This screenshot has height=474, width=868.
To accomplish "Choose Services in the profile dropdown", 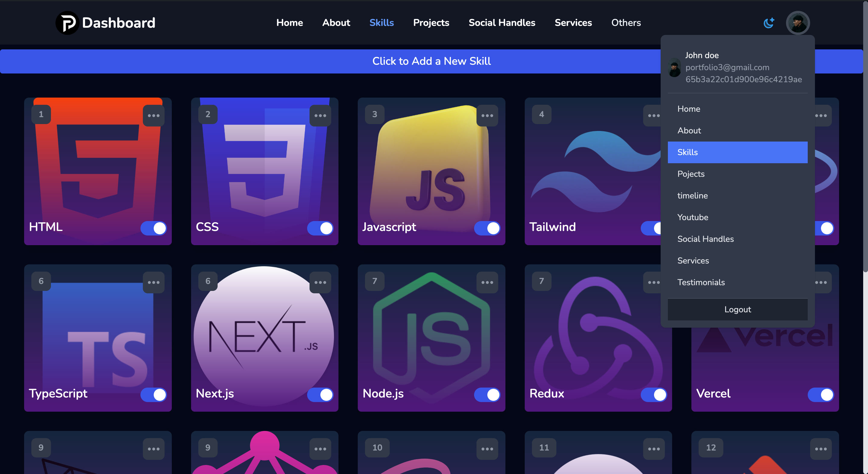I will pyautogui.click(x=737, y=260).
